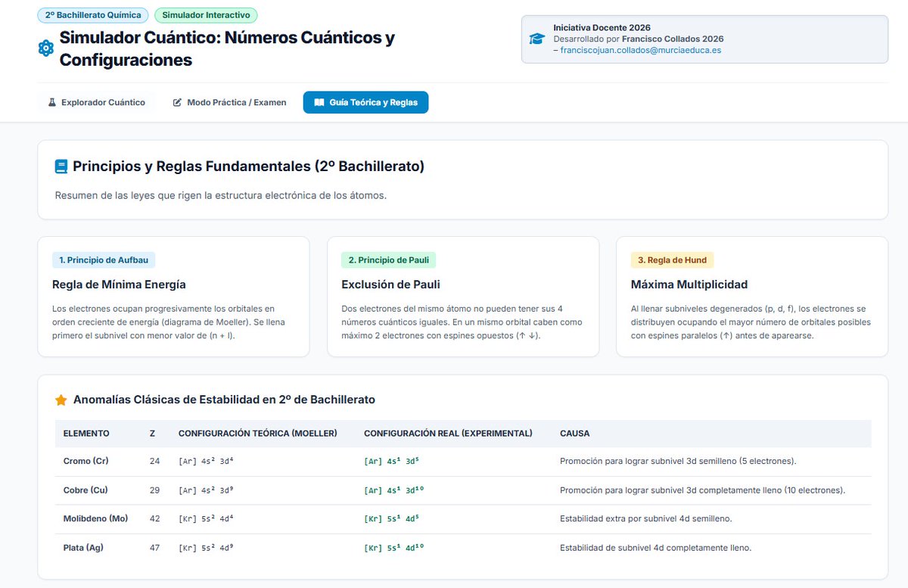
Task: Click the flask icon in Explorador Cuántico
Action: (52, 102)
